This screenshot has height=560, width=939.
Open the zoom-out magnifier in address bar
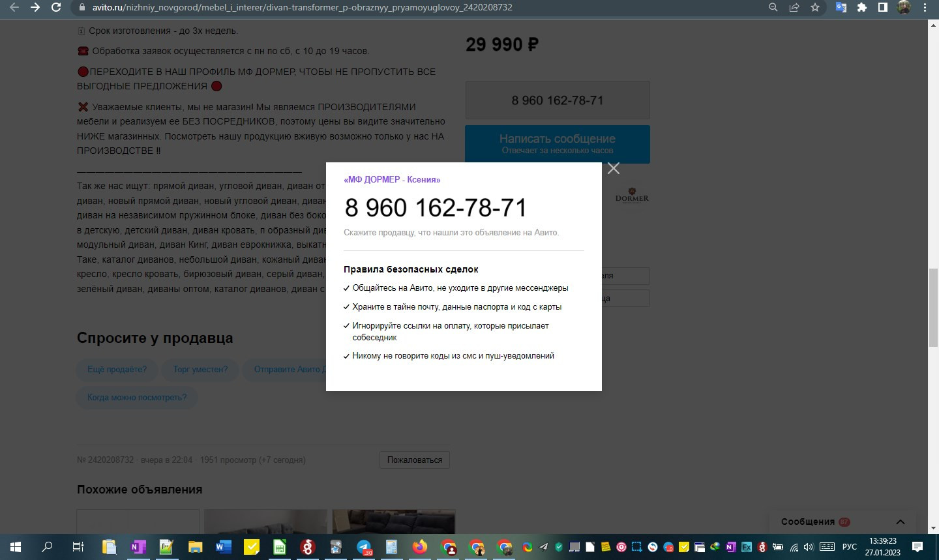click(x=773, y=7)
